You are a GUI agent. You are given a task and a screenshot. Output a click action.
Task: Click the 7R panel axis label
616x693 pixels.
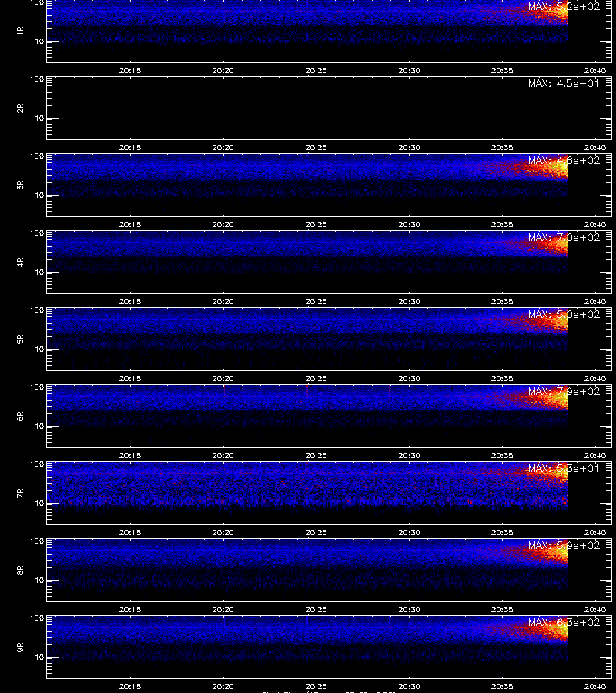20,494
